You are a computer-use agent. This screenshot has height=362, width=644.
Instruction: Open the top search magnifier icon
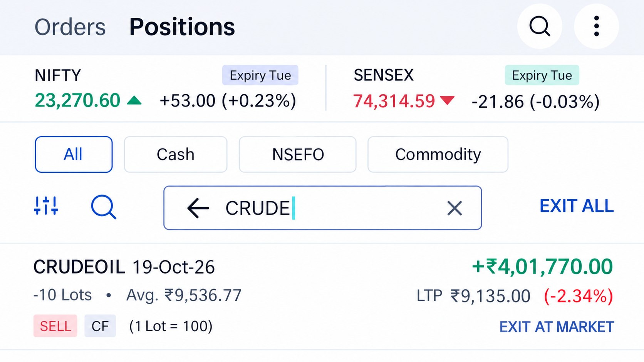click(x=539, y=26)
